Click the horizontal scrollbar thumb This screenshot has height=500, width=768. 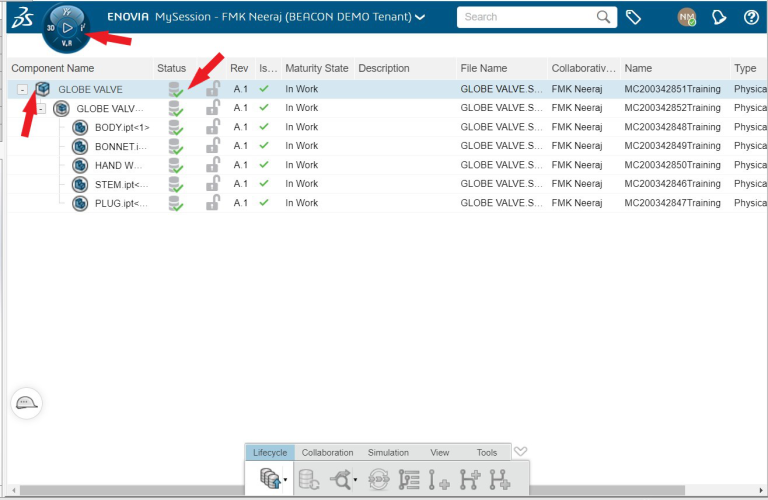[352, 490]
